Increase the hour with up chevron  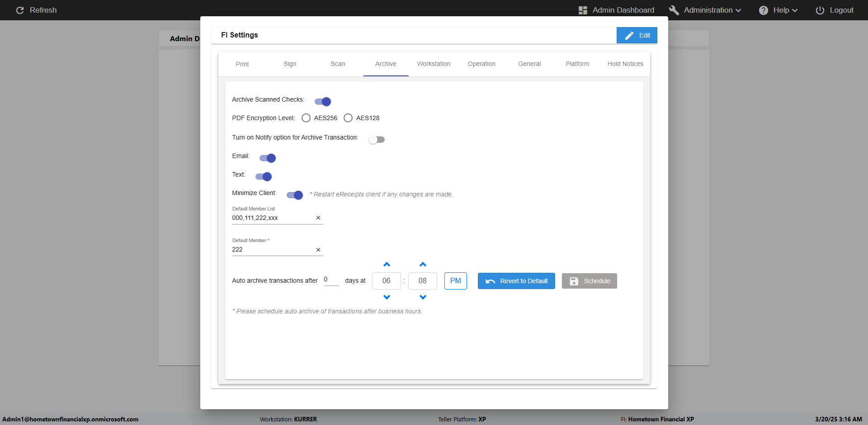click(x=387, y=264)
